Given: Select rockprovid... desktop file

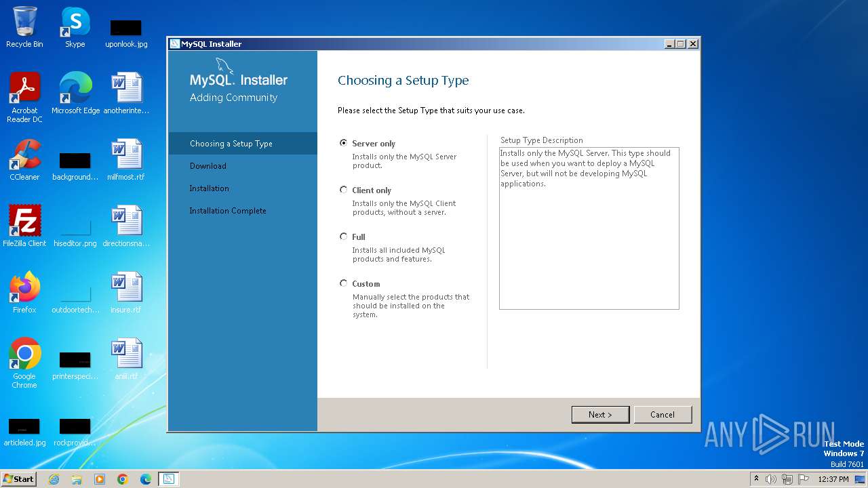Looking at the screenshot, I should [x=75, y=432].
